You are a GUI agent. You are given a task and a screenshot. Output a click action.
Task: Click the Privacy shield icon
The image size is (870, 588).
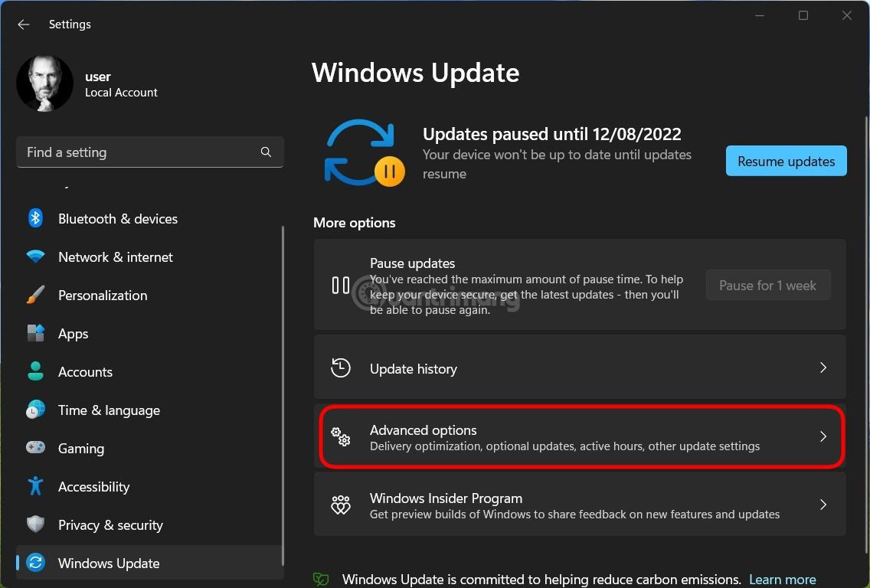(35, 524)
